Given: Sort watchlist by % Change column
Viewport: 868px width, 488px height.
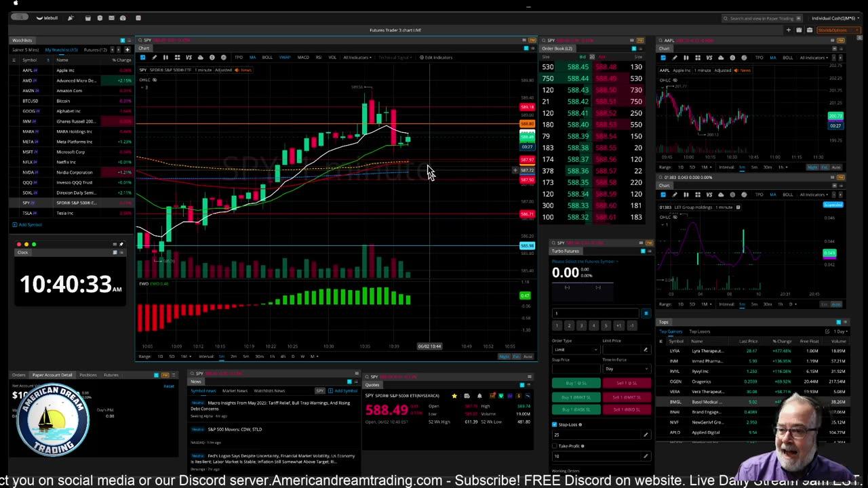Looking at the screenshot, I should (x=122, y=60).
